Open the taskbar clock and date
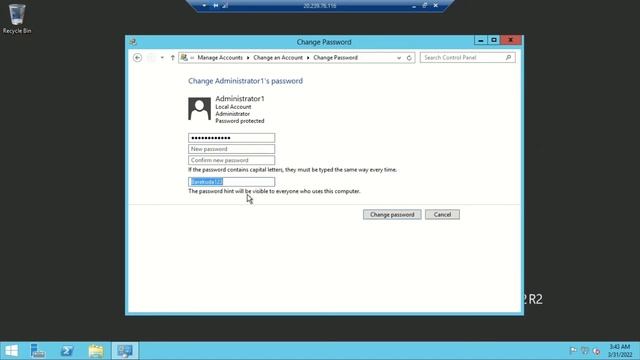The image size is (640, 360). point(619,351)
